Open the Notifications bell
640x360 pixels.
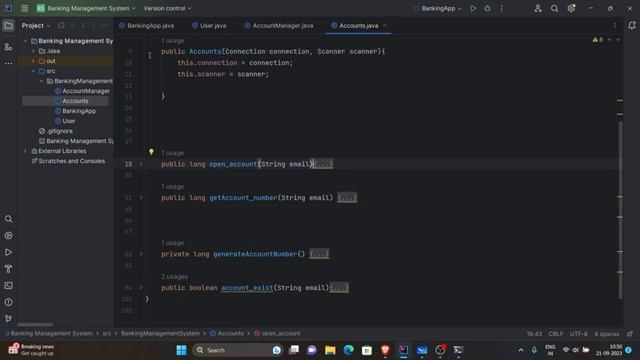pos(632,25)
